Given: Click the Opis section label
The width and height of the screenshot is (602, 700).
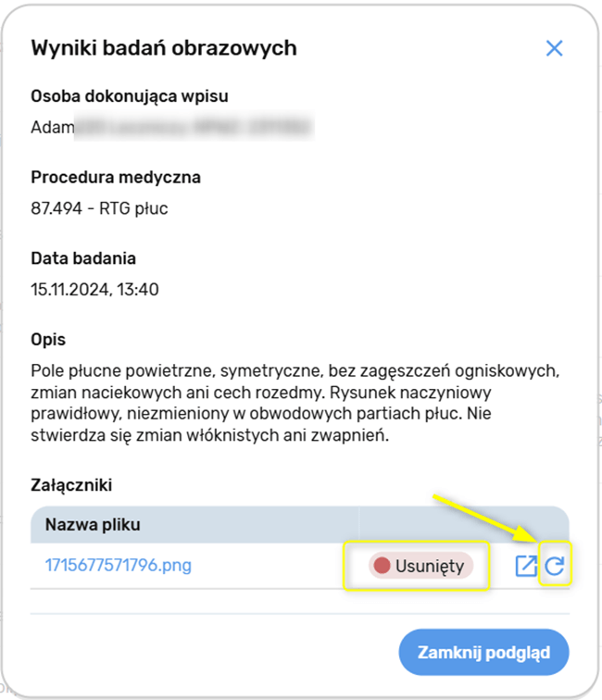Looking at the screenshot, I should point(48,340).
